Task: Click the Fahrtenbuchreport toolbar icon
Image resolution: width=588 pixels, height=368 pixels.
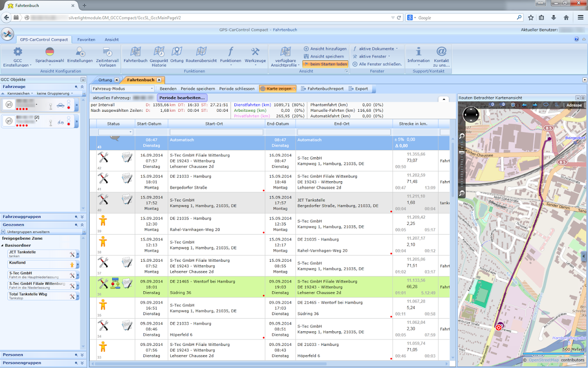Action: pos(304,89)
